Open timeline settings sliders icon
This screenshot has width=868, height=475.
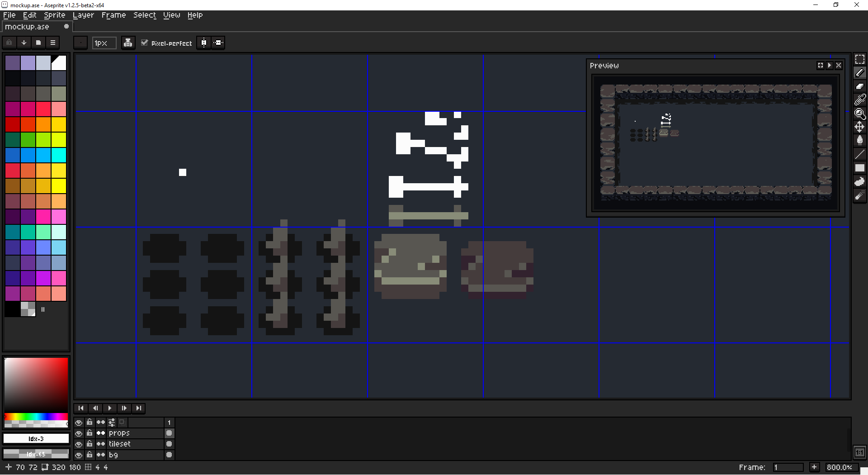point(112,422)
